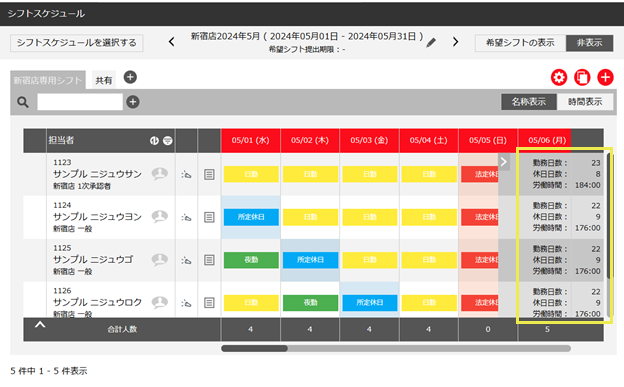This screenshot has height=387, width=624.
Task: Click into the search text field
Action: [x=80, y=102]
